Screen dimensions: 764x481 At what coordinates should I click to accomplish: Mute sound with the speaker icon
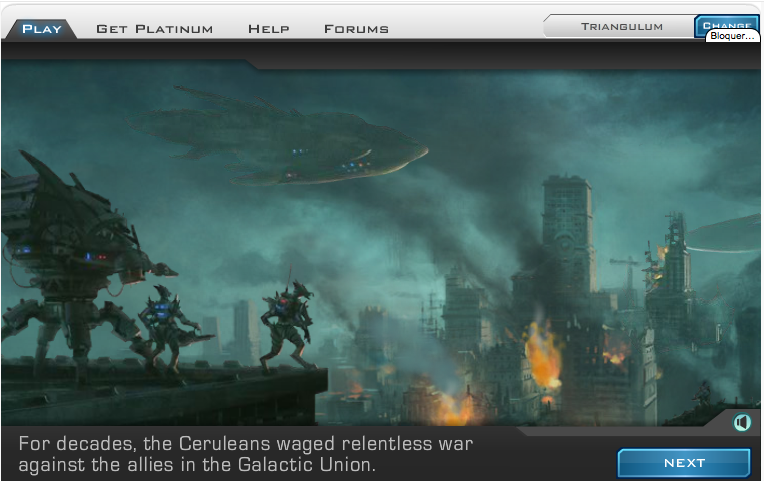[x=742, y=422]
